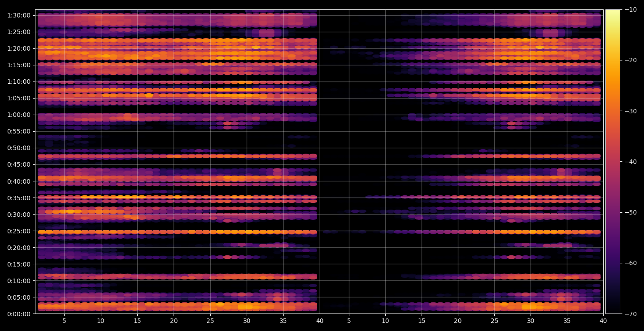Click the −10 colorbar scale label
The width and height of the screenshot is (644, 331).
point(631,9)
